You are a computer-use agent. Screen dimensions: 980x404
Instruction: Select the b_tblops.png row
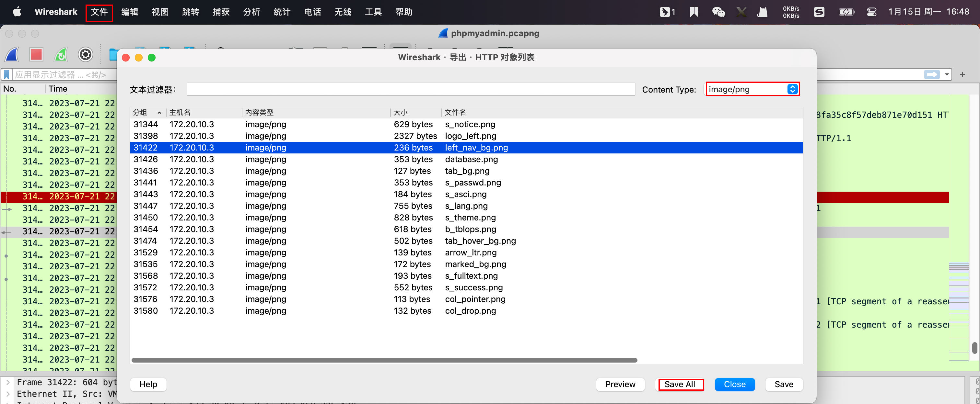click(x=466, y=229)
